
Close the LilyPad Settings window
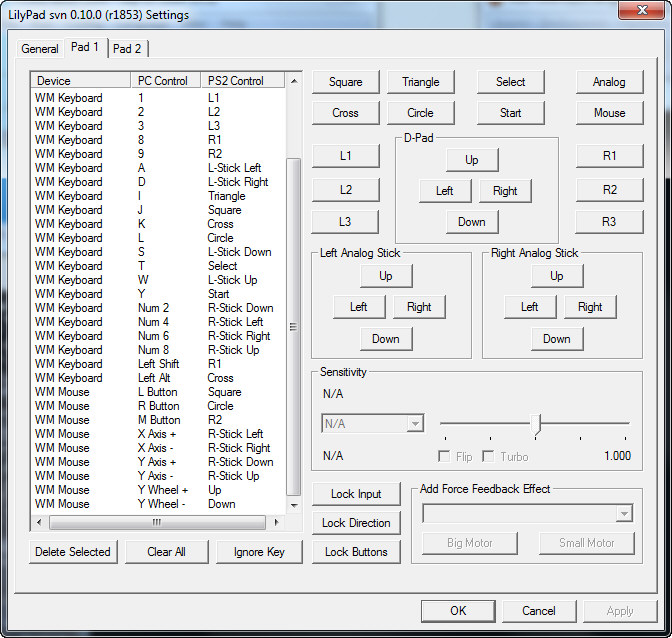tap(642, 10)
